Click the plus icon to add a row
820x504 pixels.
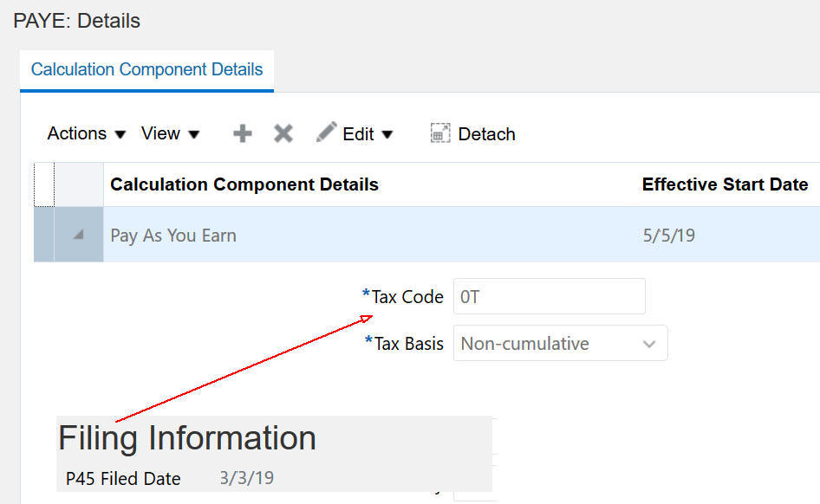pyautogui.click(x=243, y=133)
